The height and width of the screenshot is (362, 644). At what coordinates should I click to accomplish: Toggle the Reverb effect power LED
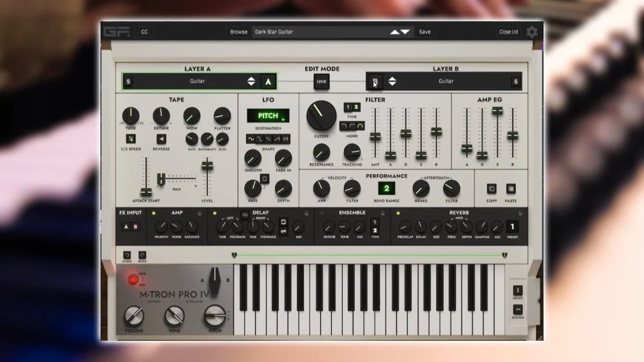pos(398,213)
